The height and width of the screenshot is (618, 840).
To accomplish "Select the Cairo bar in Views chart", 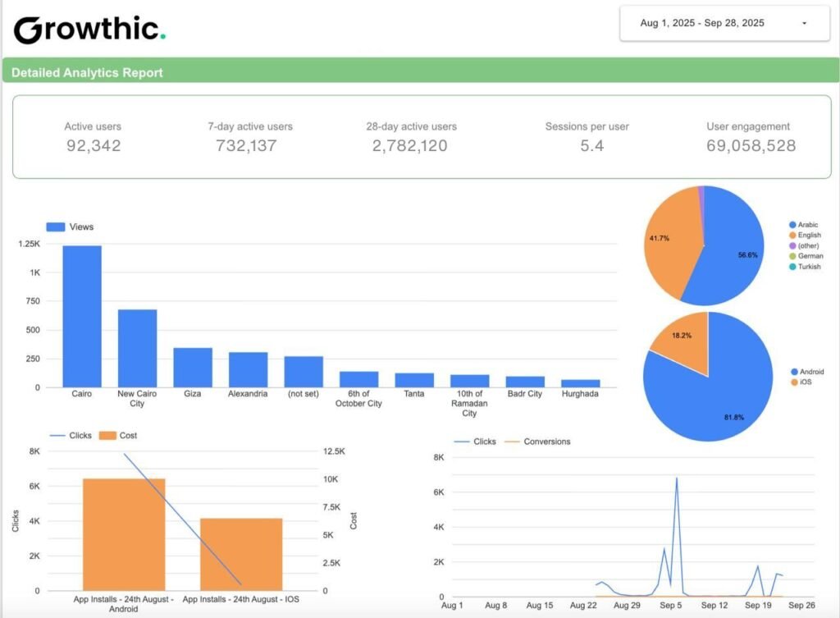I will (82, 316).
